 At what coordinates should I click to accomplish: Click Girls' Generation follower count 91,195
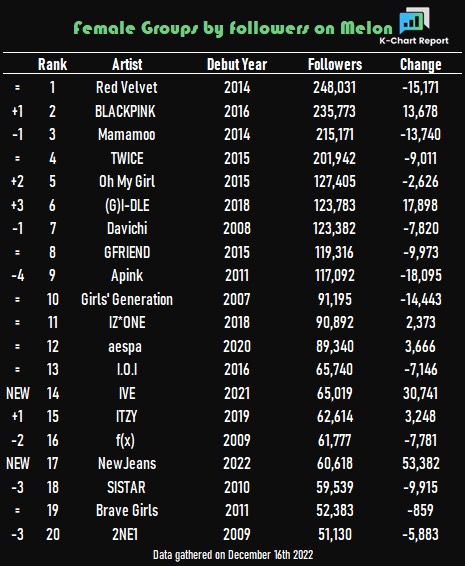(335, 299)
